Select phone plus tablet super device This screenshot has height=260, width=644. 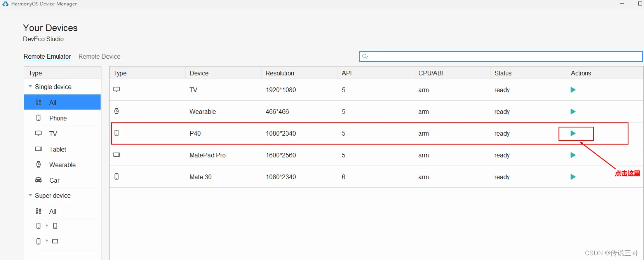coord(47,241)
